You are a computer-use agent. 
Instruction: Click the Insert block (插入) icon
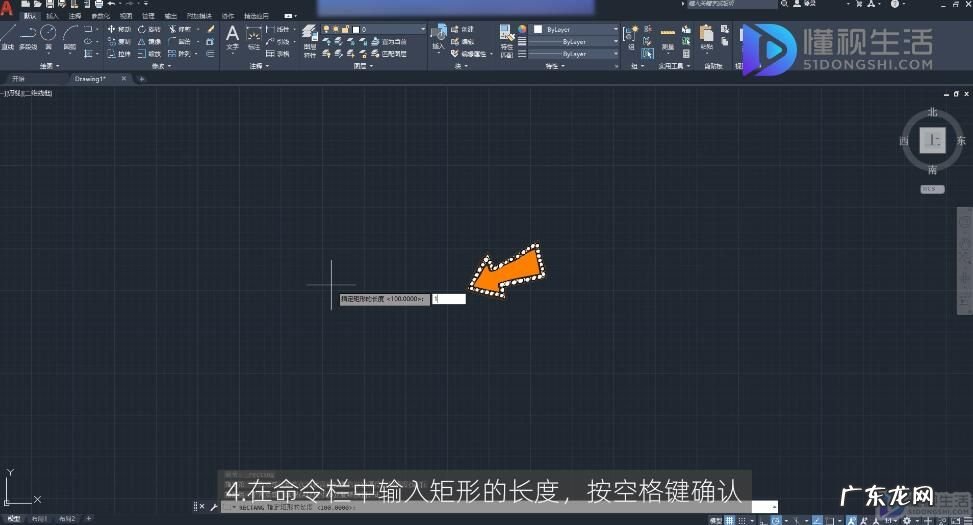pyautogui.click(x=439, y=38)
